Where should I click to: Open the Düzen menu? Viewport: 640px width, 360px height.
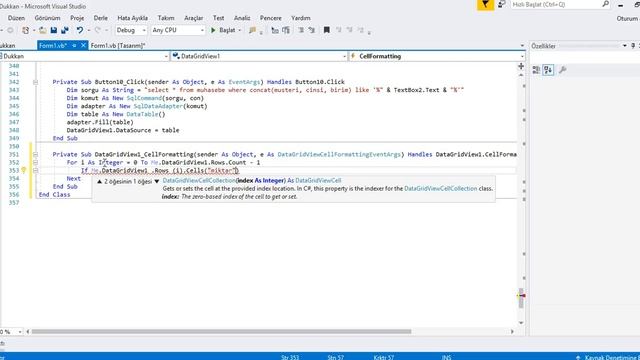tap(16, 18)
